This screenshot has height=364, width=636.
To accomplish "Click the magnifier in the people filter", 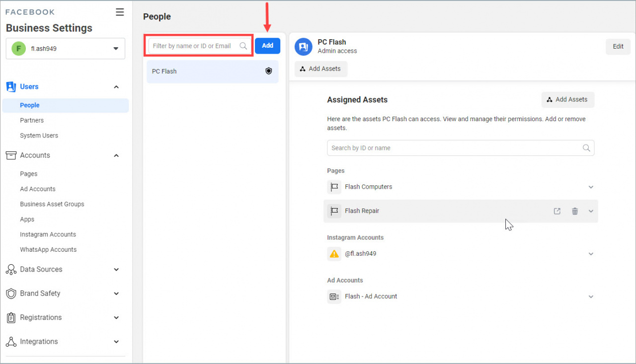I will 243,46.
